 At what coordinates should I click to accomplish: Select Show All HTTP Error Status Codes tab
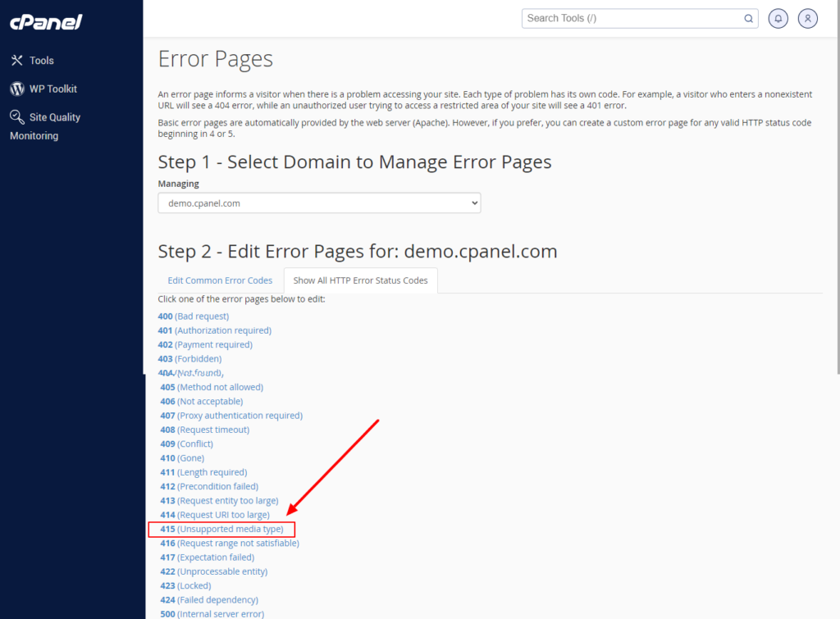tap(360, 280)
